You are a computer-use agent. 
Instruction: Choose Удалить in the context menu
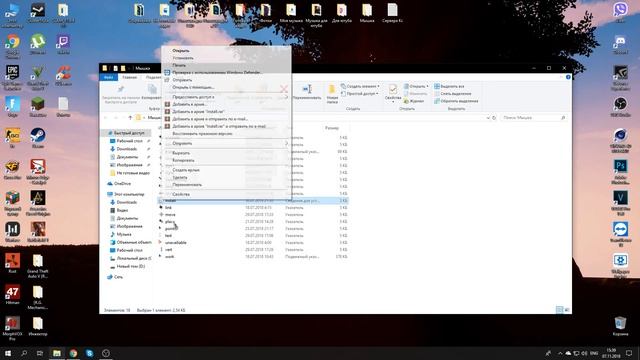pyautogui.click(x=180, y=178)
